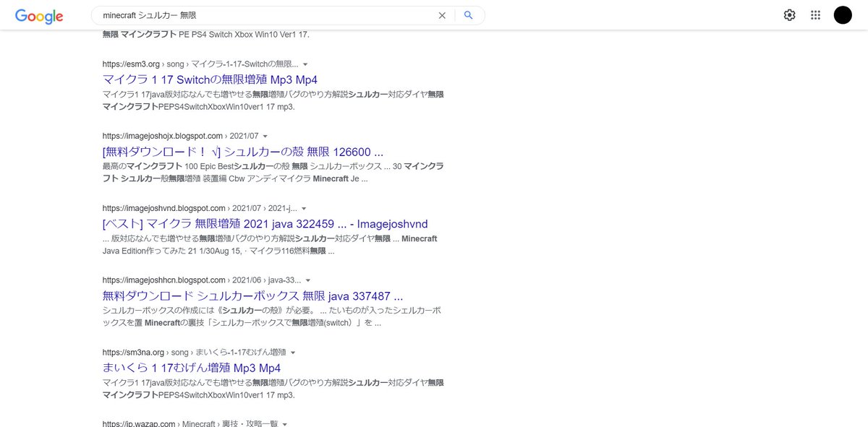Open '[無料ダウンロード！√] シュルカーの殻 無限 126600' result
The width and height of the screenshot is (868, 427).
click(x=243, y=152)
